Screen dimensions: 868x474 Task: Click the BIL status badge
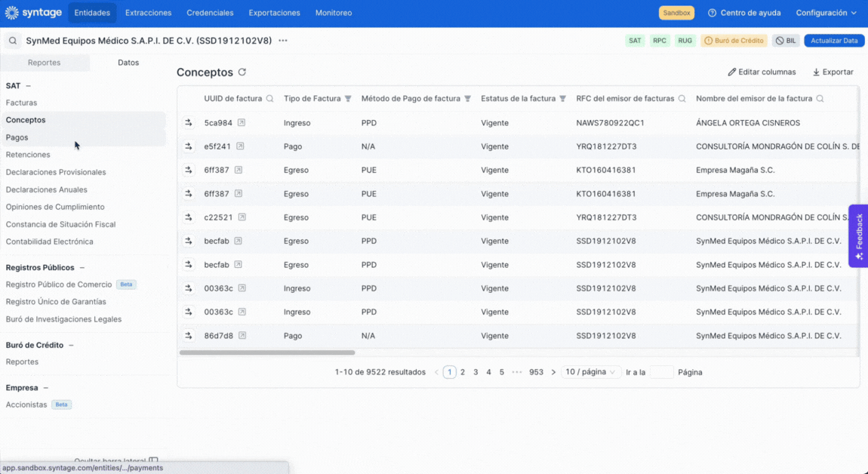(x=786, y=41)
